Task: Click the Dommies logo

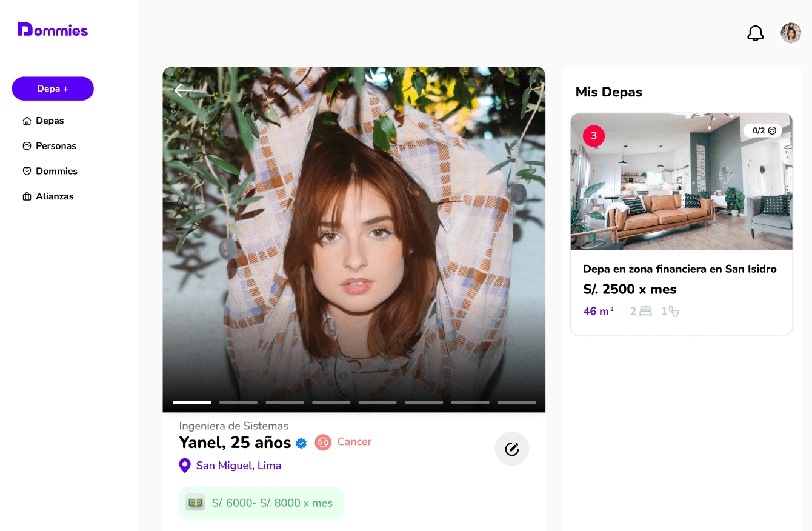Action: point(53,29)
